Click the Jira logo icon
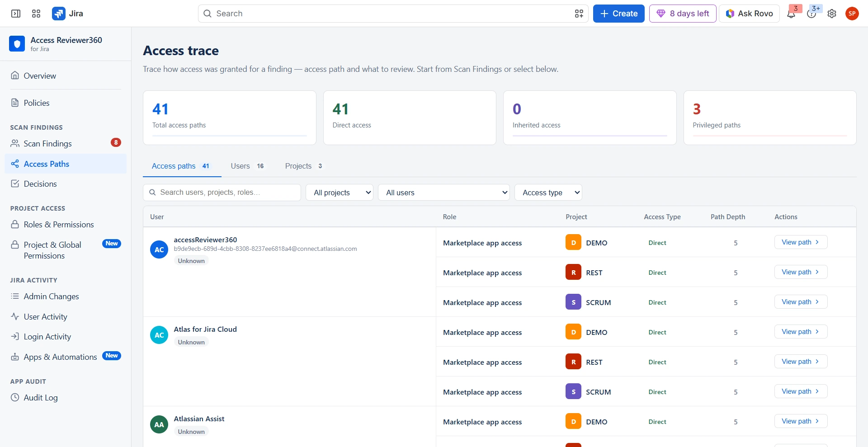Image resolution: width=868 pixels, height=447 pixels. (59, 14)
